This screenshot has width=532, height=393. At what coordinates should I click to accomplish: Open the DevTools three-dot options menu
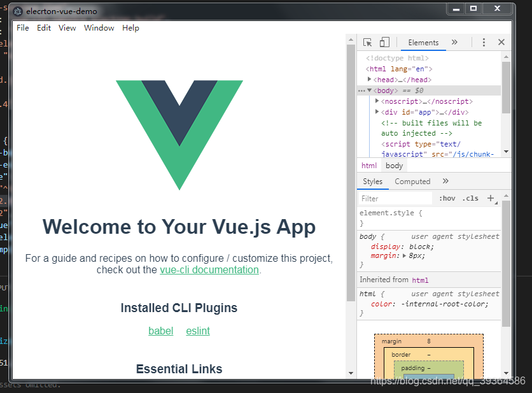(x=484, y=43)
